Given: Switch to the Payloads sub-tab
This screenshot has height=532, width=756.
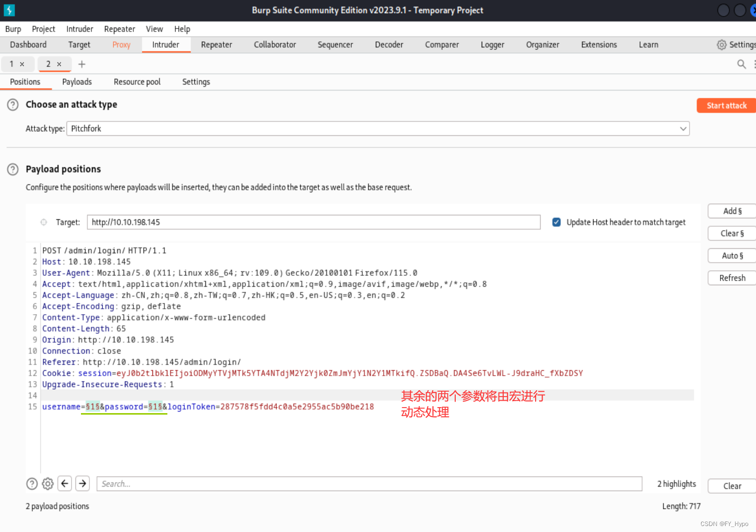Looking at the screenshot, I should 77,82.
